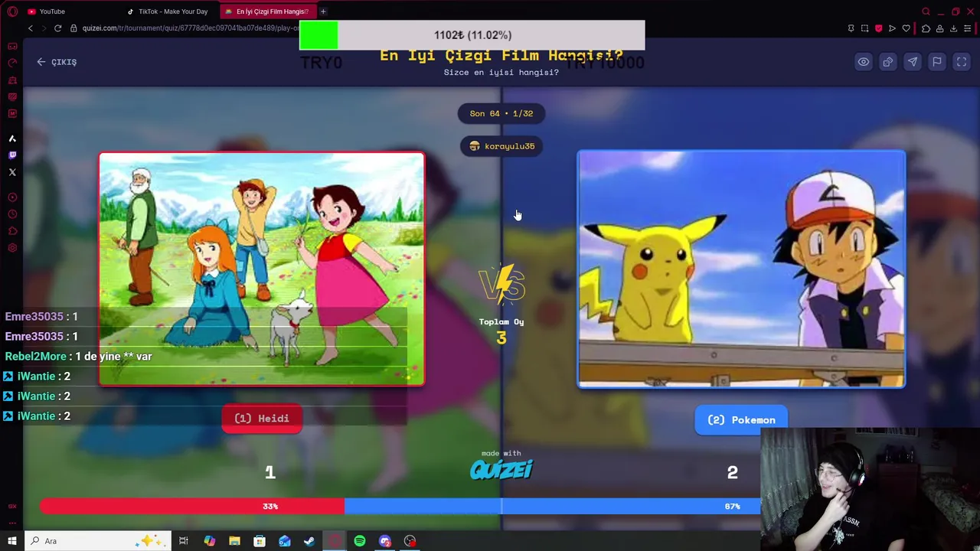Click the blue 67% vote bar

(553, 507)
